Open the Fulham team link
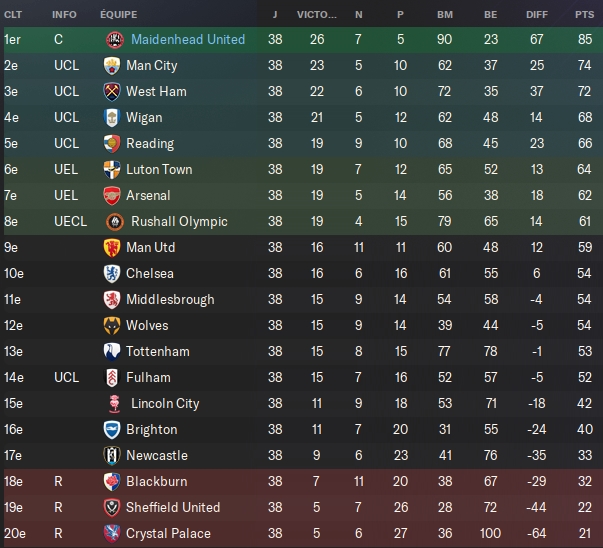 148,378
